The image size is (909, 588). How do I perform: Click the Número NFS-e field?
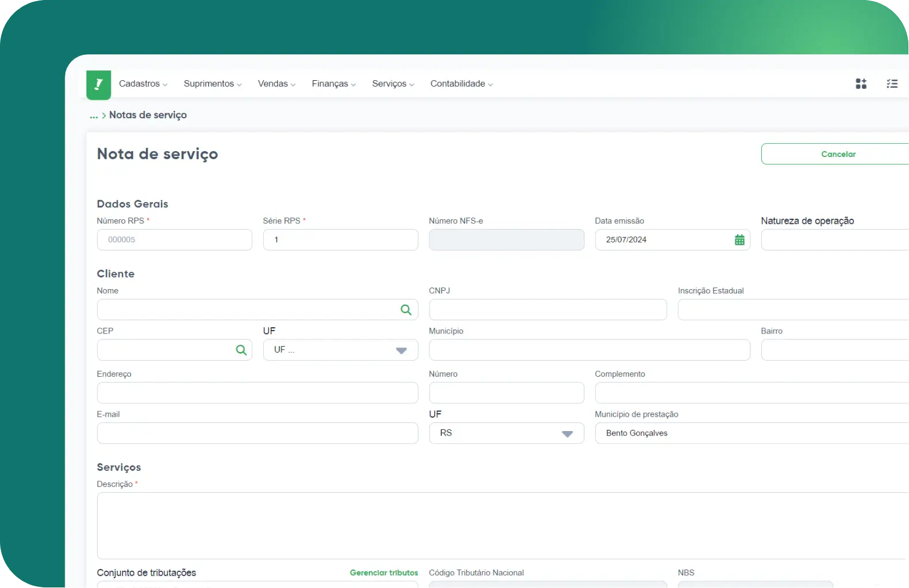point(507,240)
